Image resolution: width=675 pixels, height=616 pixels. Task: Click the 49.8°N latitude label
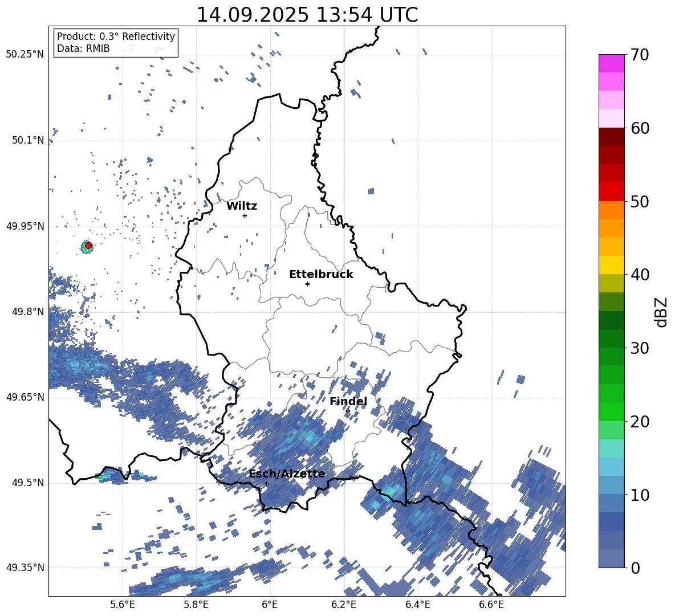point(29,312)
